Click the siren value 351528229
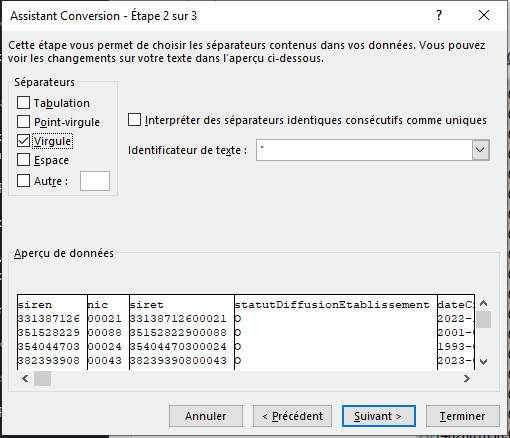 (x=49, y=333)
